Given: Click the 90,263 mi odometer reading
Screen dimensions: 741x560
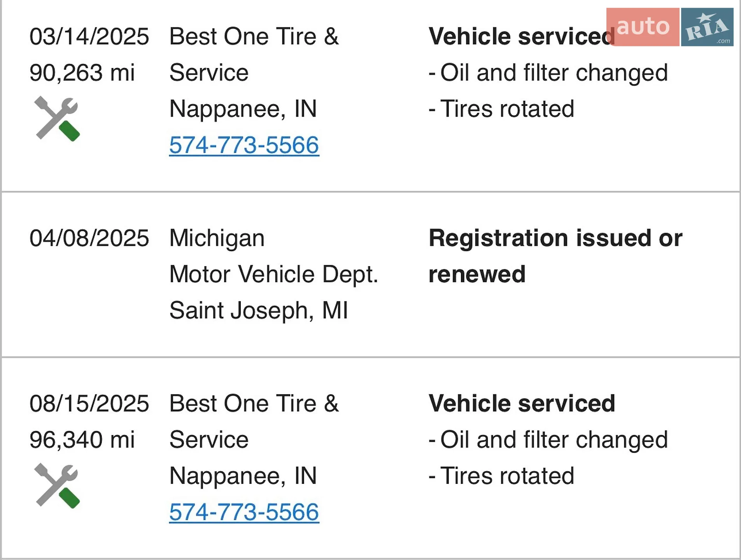Looking at the screenshot, I should click(x=82, y=73).
